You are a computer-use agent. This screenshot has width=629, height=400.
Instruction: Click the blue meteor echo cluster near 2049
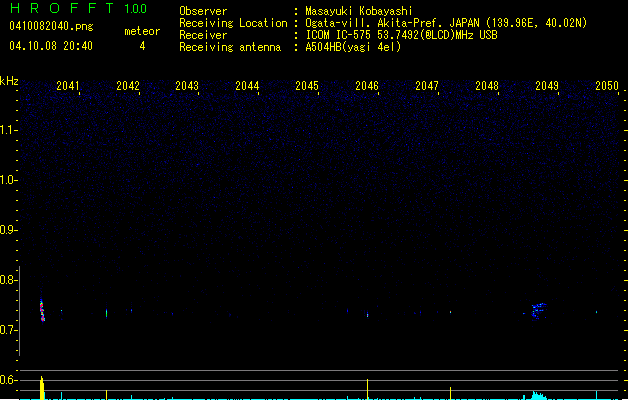(538, 311)
